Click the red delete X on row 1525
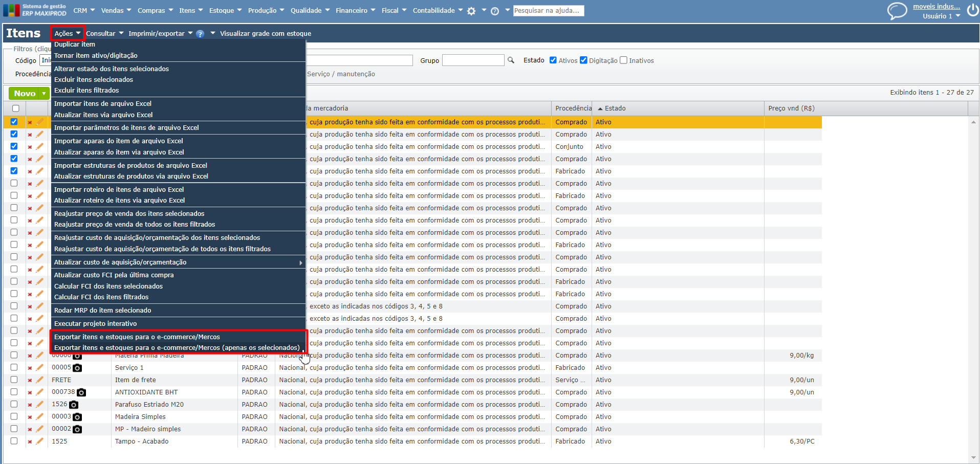 tap(30, 441)
